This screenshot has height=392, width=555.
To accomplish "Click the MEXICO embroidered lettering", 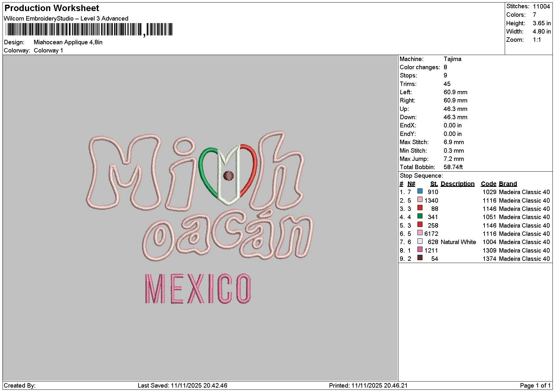I will tap(198, 289).
